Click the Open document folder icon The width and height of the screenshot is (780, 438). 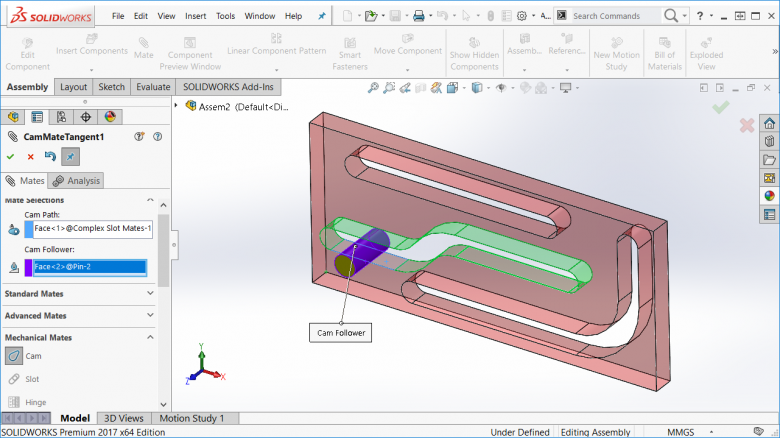click(371, 16)
